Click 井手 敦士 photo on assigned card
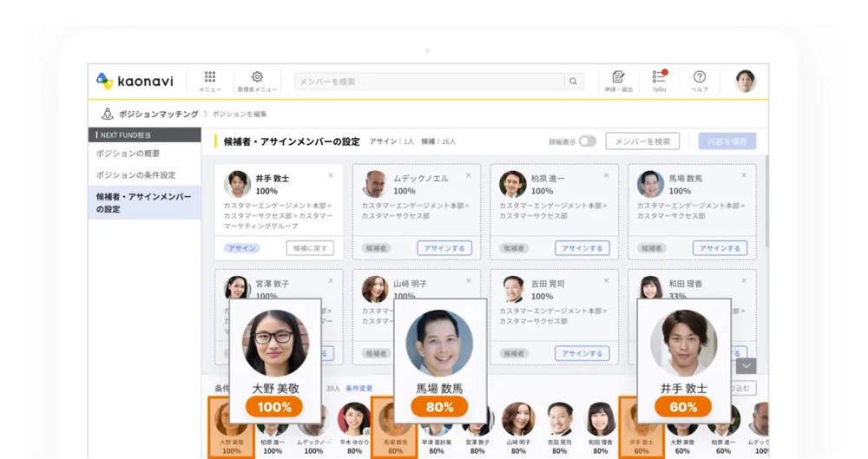The image size is (868, 459). [237, 184]
